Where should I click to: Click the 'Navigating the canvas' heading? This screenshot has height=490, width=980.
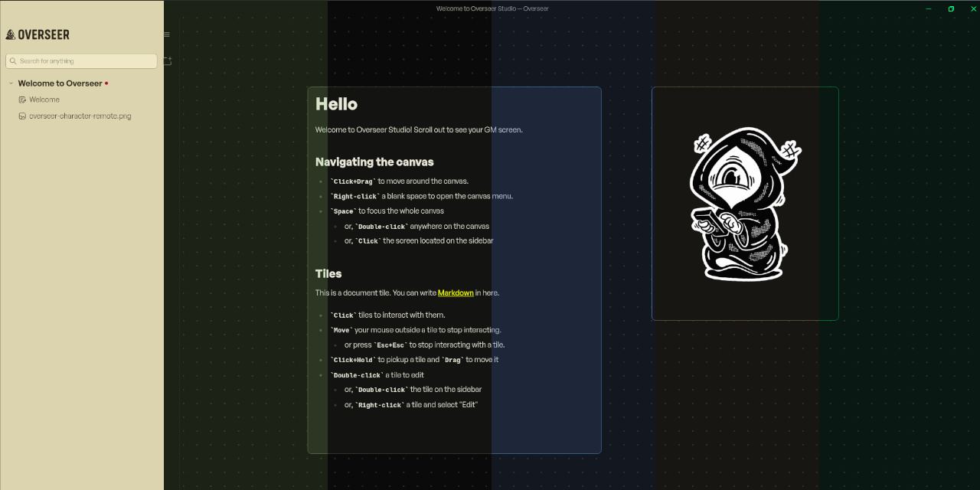click(x=374, y=162)
